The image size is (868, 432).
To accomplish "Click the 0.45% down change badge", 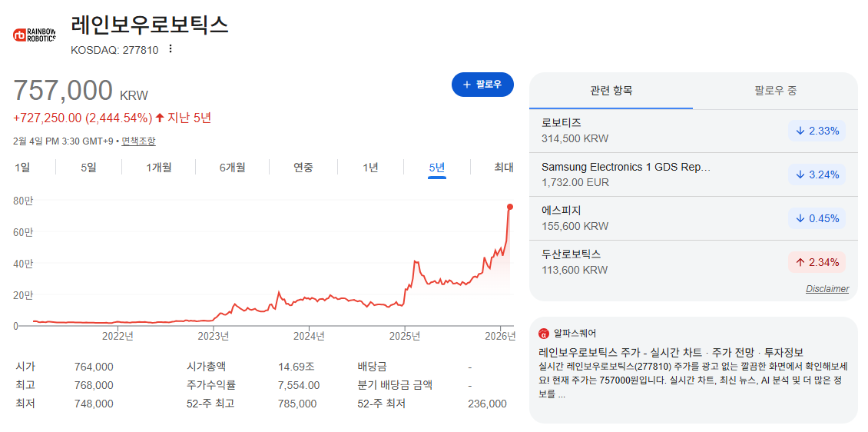I will coord(817,219).
